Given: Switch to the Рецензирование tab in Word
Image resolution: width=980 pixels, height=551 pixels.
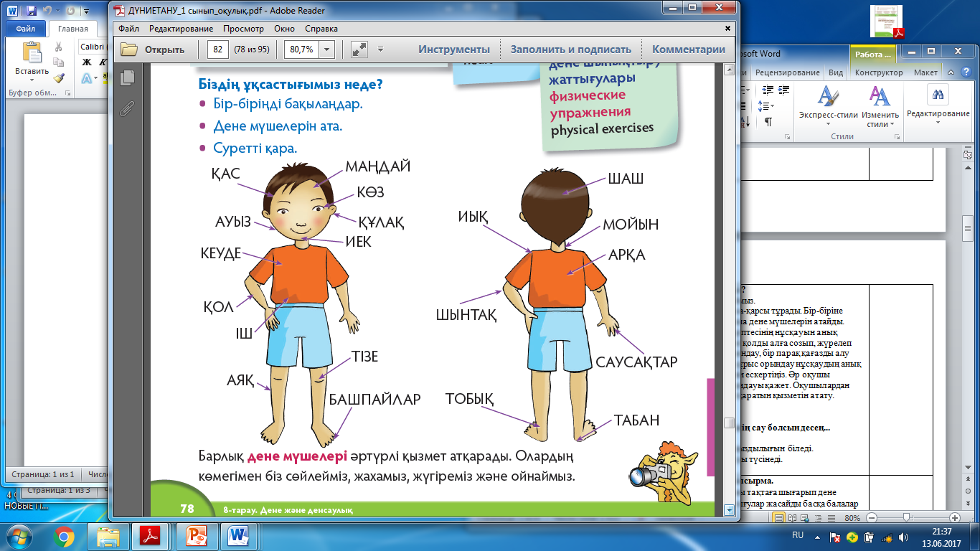Looking at the screenshot, I should point(786,72).
